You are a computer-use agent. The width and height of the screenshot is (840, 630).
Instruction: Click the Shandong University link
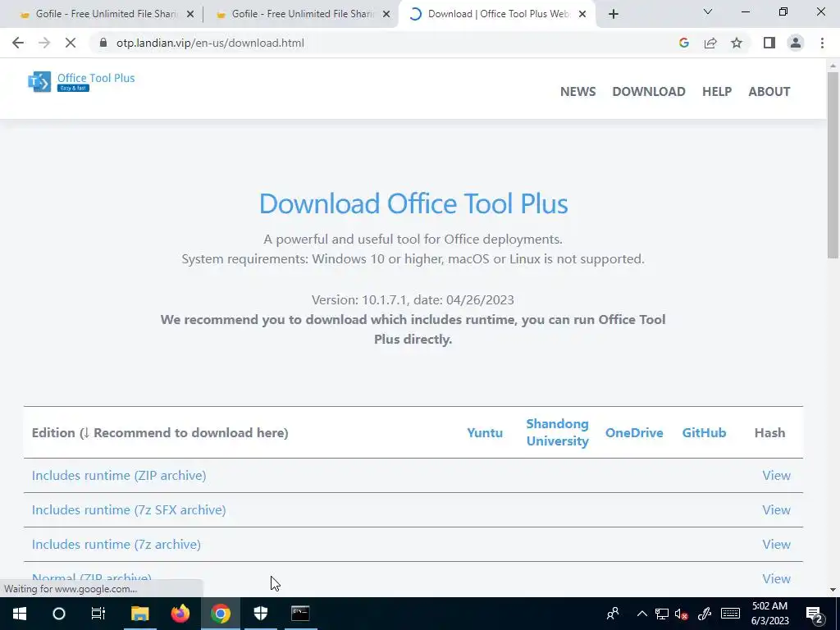(557, 432)
